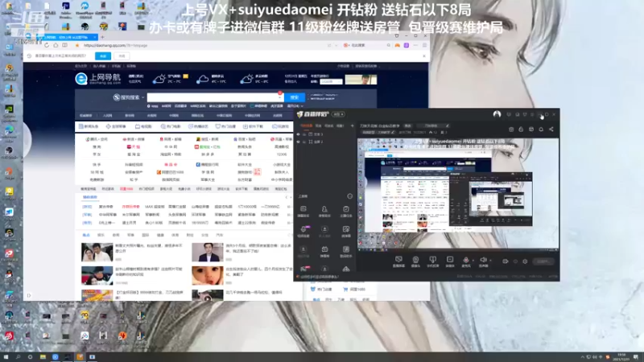This screenshot has width=644, height=362.
Task: Open 搜狗搜索 engine dropdown
Action: tap(129, 97)
